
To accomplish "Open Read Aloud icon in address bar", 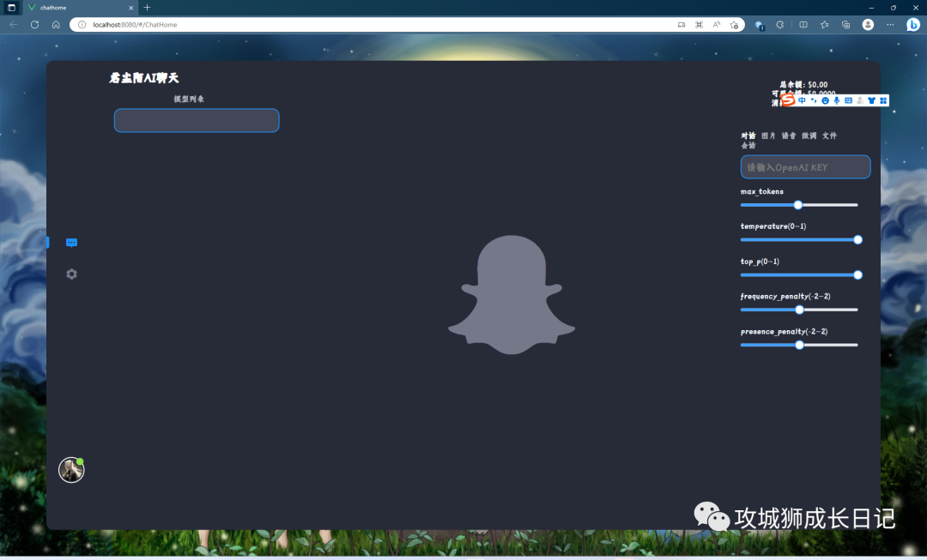I will [x=717, y=25].
